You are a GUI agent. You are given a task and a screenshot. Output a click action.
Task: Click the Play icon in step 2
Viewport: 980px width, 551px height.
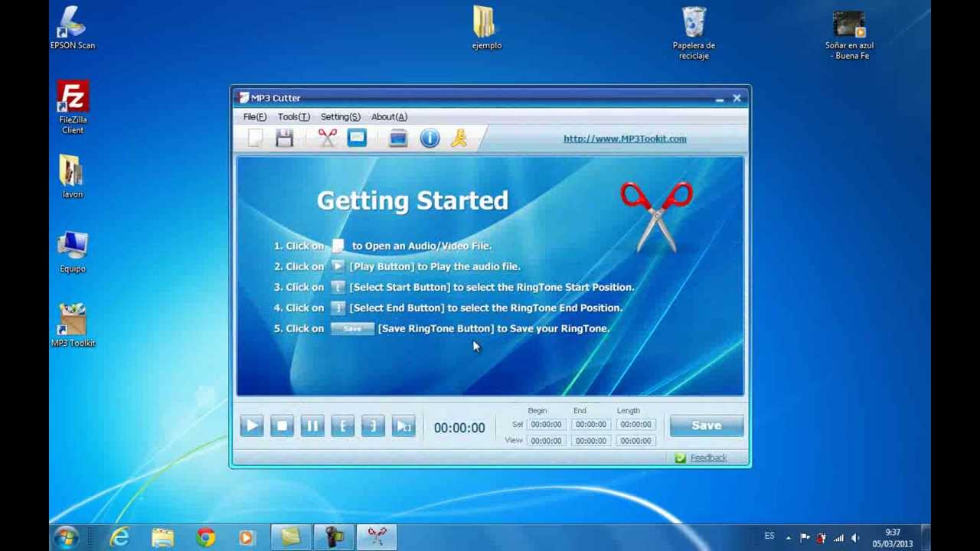(x=338, y=266)
